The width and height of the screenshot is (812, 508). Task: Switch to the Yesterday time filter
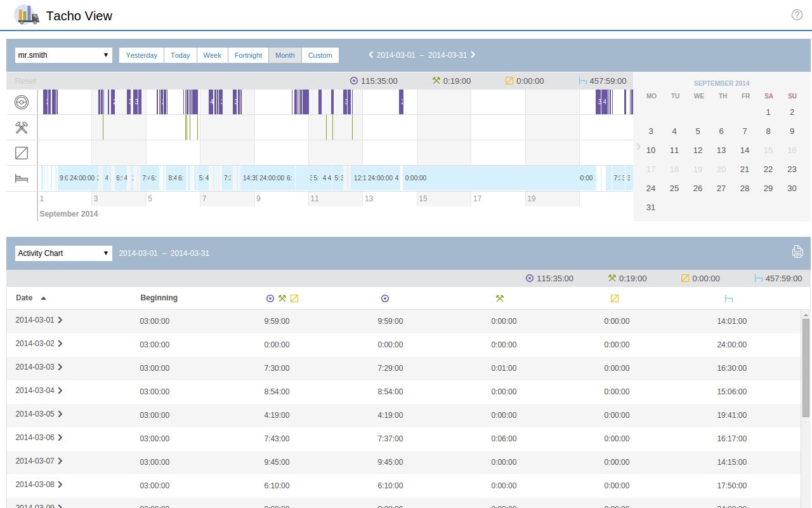click(x=141, y=55)
